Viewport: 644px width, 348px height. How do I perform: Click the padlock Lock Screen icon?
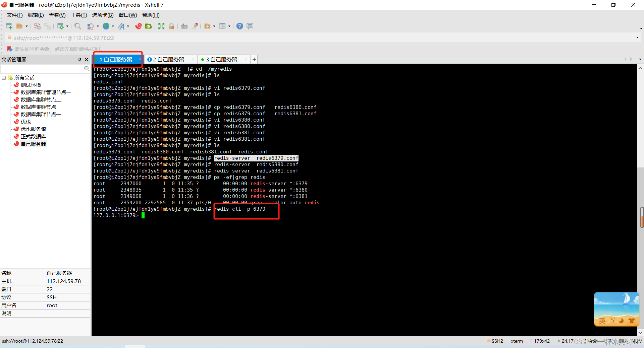tap(171, 26)
